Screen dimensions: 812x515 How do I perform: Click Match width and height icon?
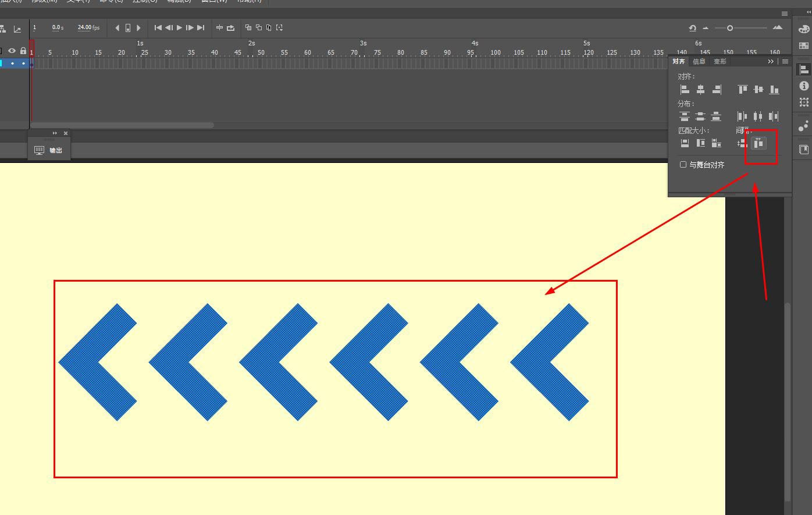click(x=717, y=143)
